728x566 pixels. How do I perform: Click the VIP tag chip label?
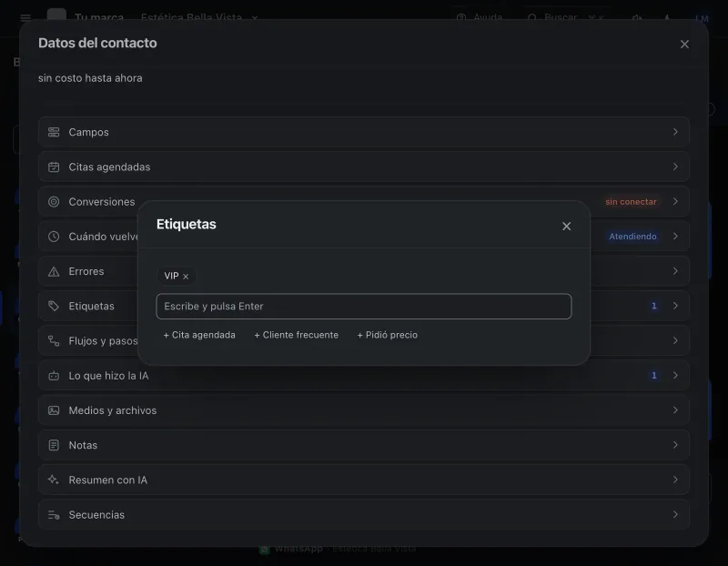[171, 276]
